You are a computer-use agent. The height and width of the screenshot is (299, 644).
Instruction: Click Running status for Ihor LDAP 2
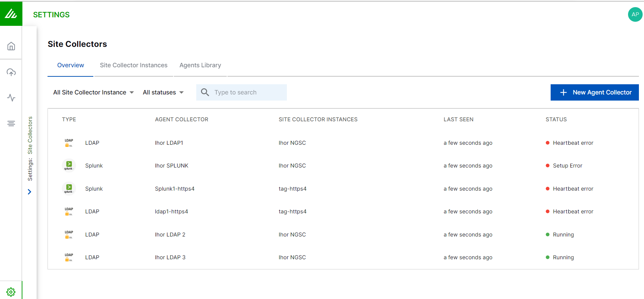point(563,234)
